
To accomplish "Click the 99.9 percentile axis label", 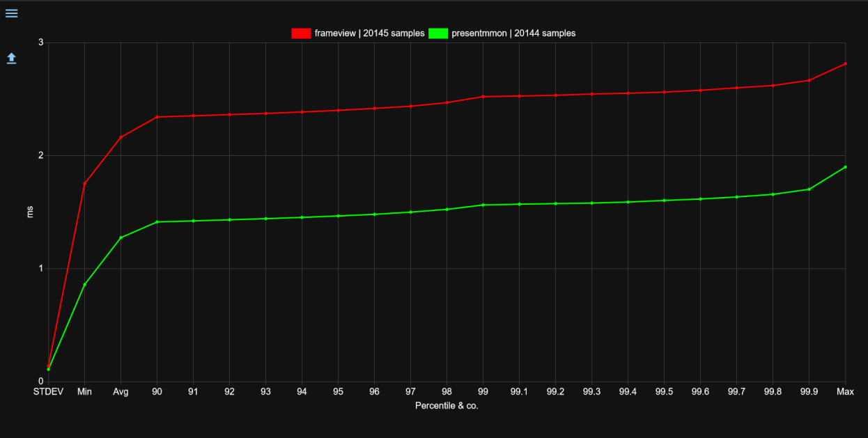I will [809, 391].
